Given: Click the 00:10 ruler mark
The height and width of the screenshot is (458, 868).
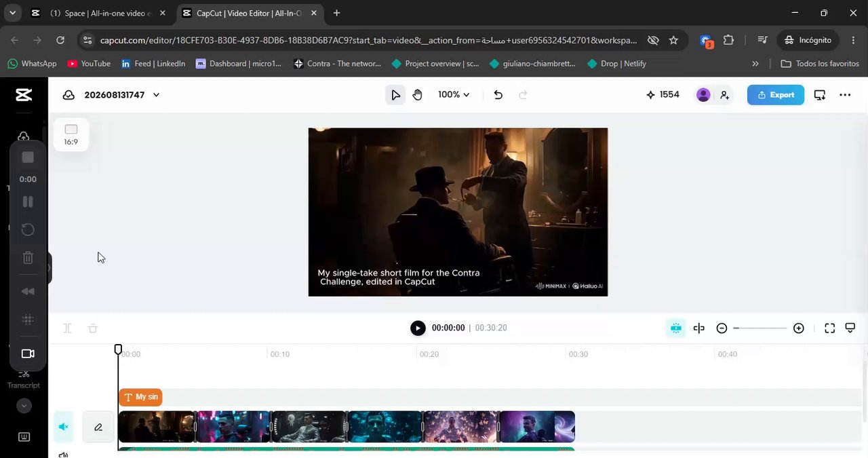Looking at the screenshot, I should (x=280, y=354).
